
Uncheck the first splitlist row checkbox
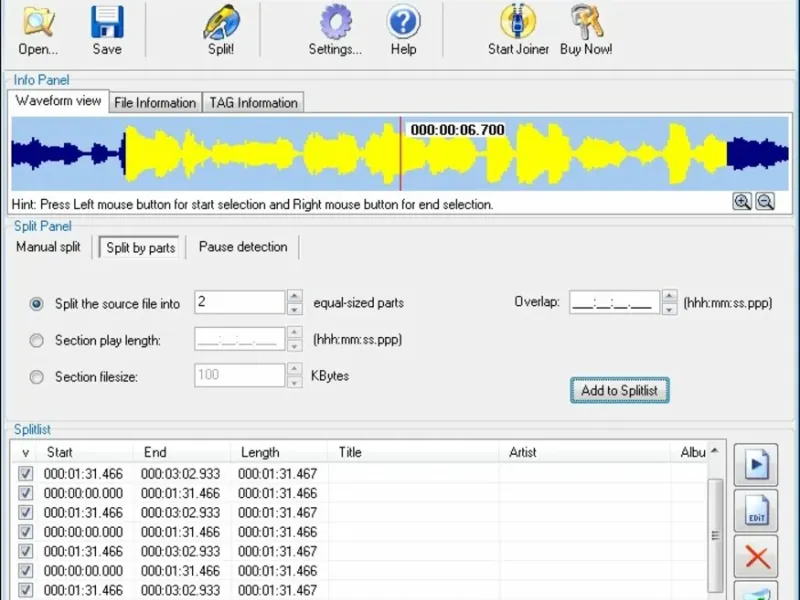coord(26,473)
